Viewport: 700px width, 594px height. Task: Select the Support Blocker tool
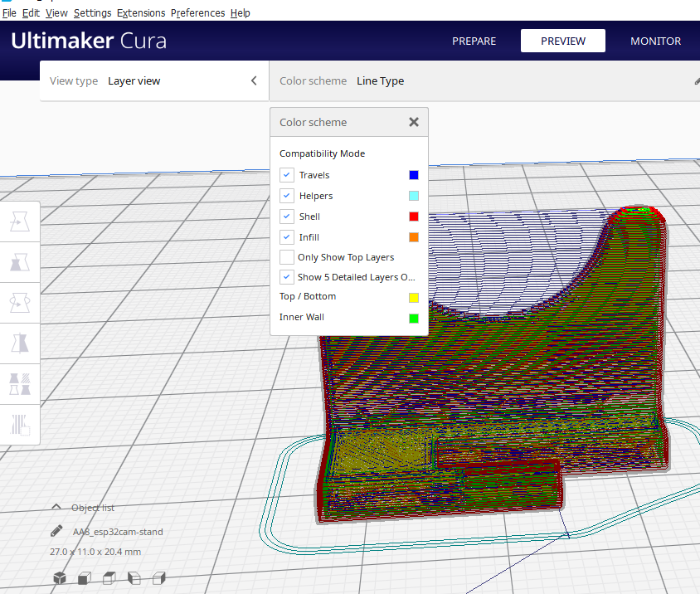(20, 425)
